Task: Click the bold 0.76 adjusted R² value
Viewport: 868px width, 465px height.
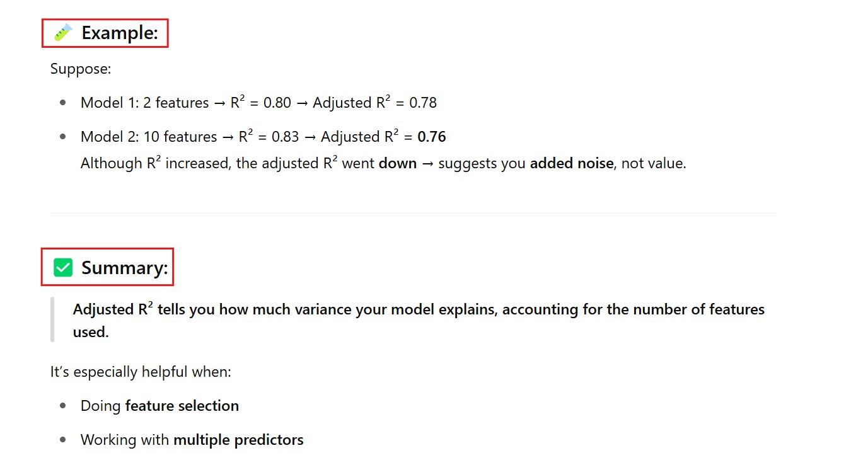Action: pyautogui.click(x=432, y=137)
